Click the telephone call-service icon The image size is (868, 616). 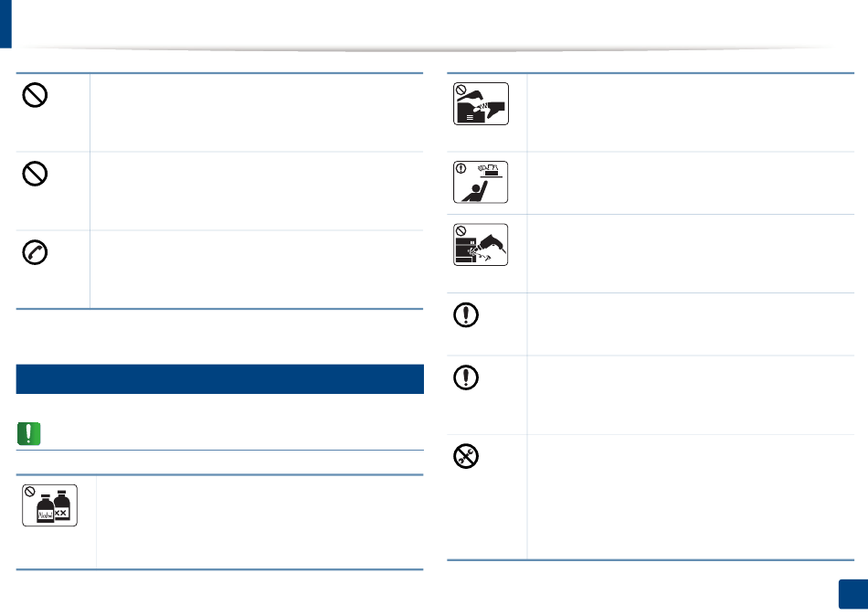pos(35,252)
